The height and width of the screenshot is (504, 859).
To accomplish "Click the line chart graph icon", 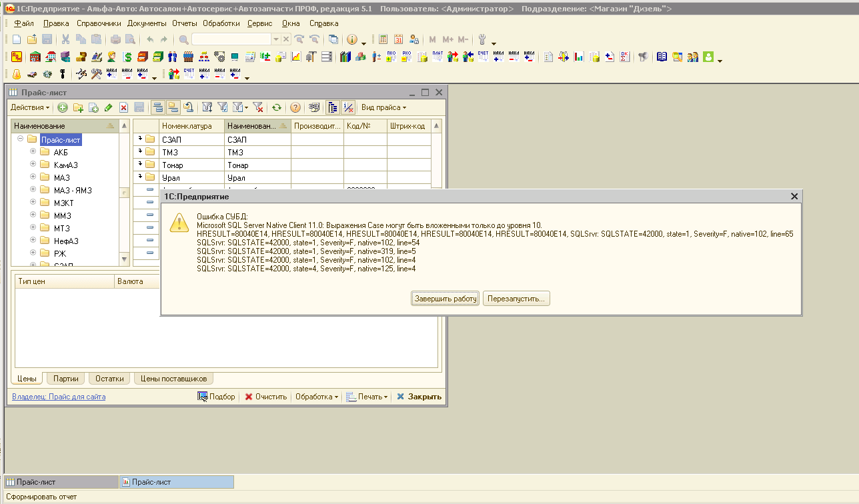I will 295,57.
